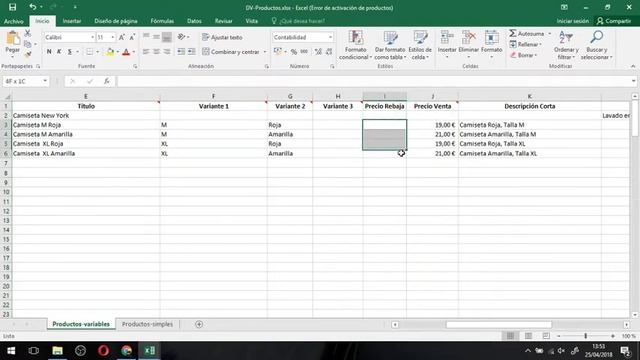Apply percent style format

(x=293, y=52)
